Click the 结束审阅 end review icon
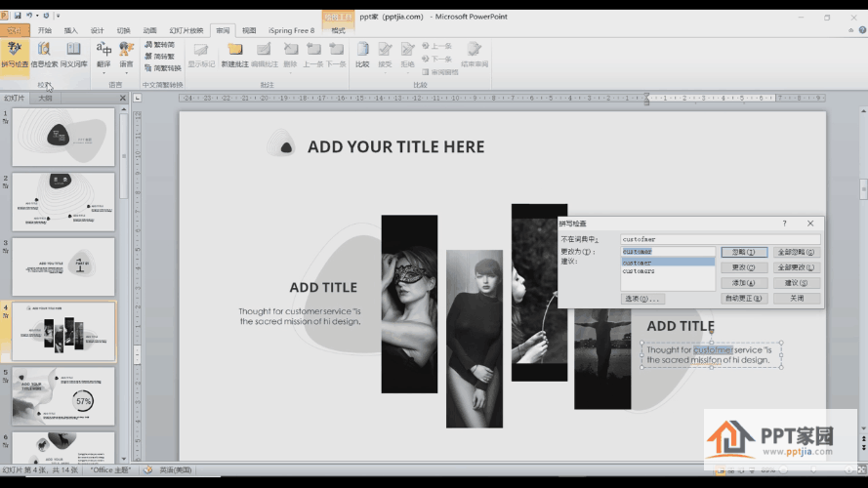The image size is (868, 488). (x=475, y=55)
